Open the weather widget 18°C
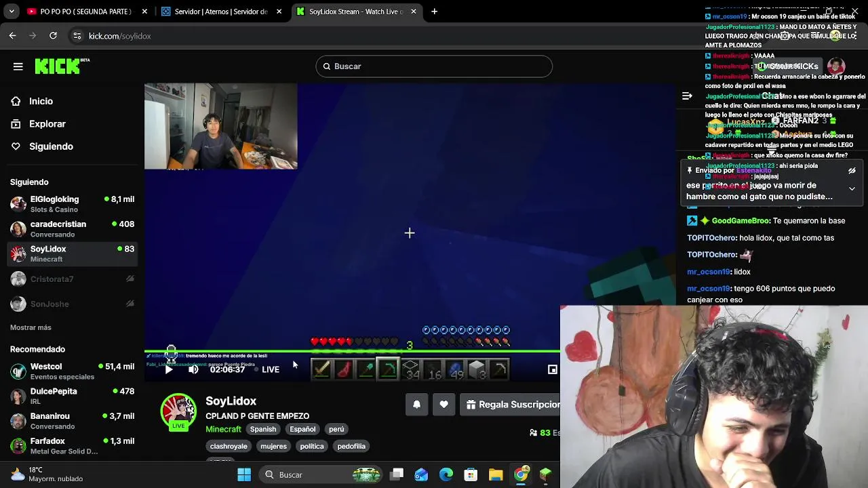The width and height of the screenshot is (868, 488). click(x=47, y=474)
